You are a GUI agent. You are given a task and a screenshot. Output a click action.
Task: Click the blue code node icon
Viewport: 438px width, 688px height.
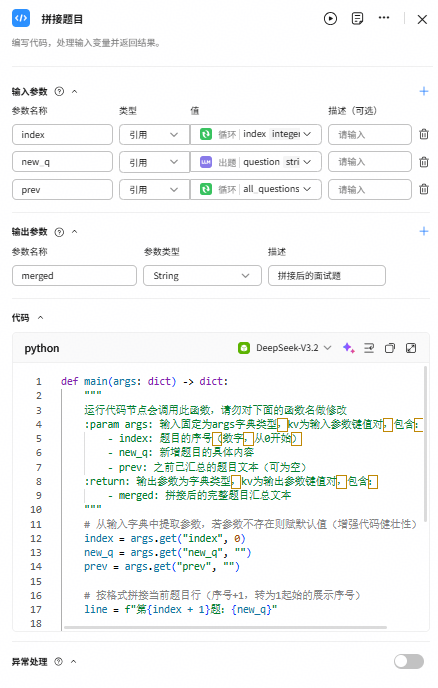pyautogui.click(x=21, y=18)
